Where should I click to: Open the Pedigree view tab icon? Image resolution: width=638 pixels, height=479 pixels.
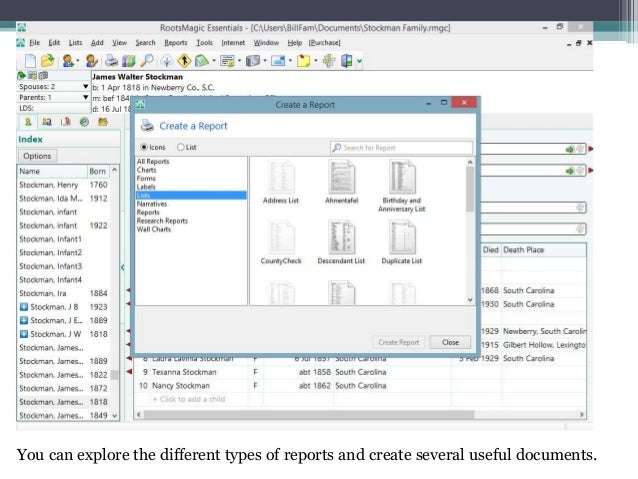(28, 122)
